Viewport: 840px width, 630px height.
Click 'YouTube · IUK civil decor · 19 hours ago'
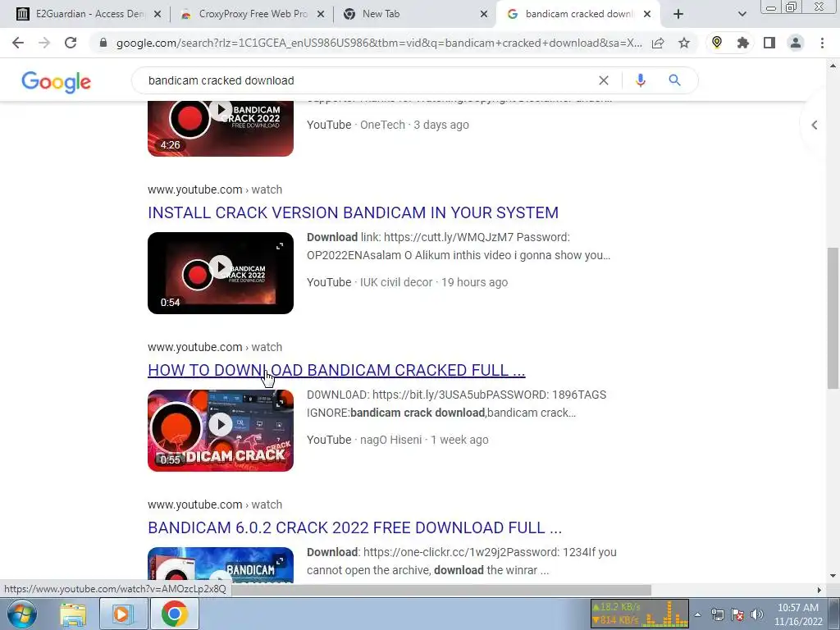coord(407,282)
